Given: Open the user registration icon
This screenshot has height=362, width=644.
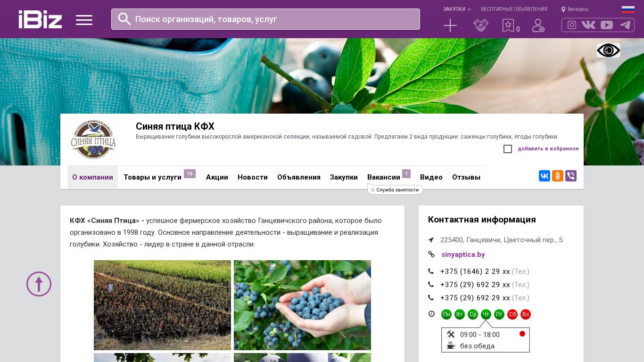Looking at the screenshot, I should pos(538,25).
